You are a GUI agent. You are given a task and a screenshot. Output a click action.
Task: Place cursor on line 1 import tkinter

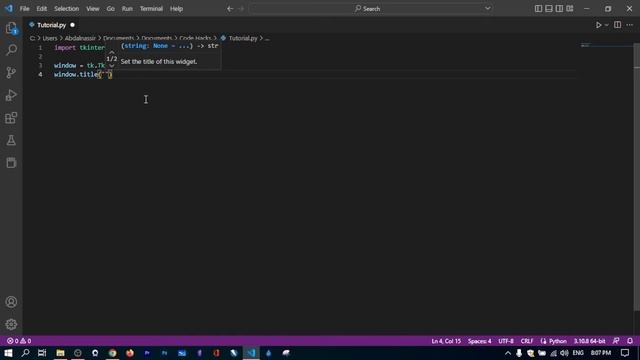(x=80, y=48)
